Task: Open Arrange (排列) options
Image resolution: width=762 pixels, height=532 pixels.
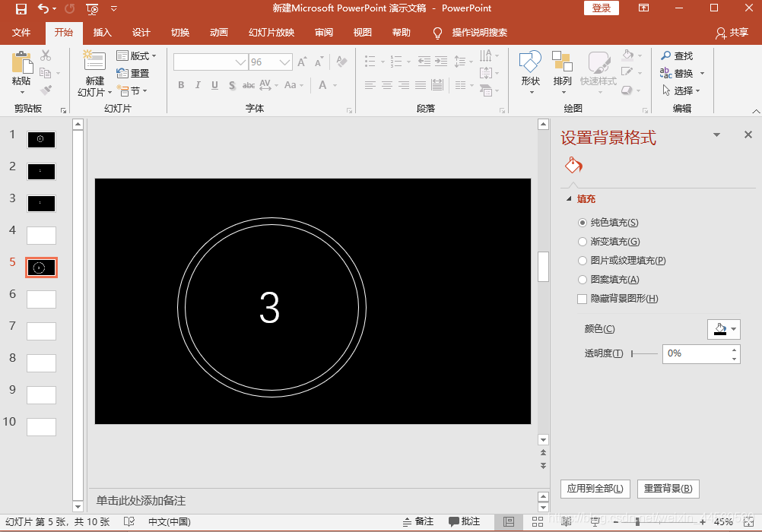Action: click(x=562, y=72)
